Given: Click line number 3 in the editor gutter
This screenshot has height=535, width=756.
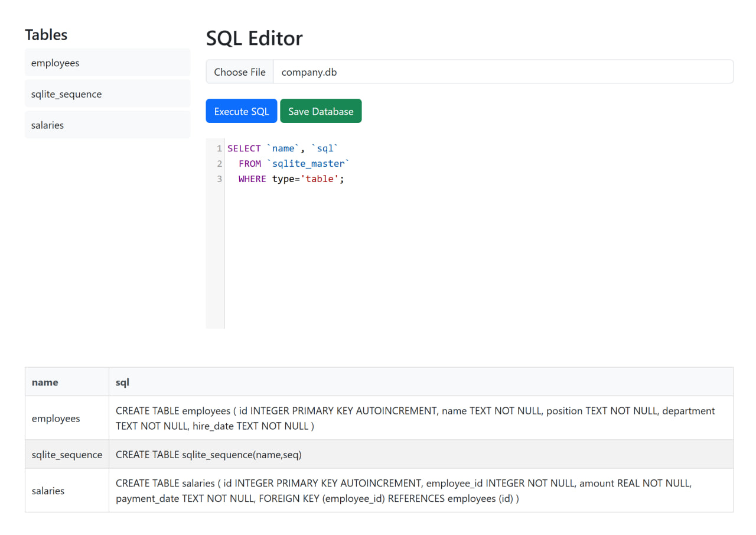Looking at the screenshot, I should click(219, 179).
